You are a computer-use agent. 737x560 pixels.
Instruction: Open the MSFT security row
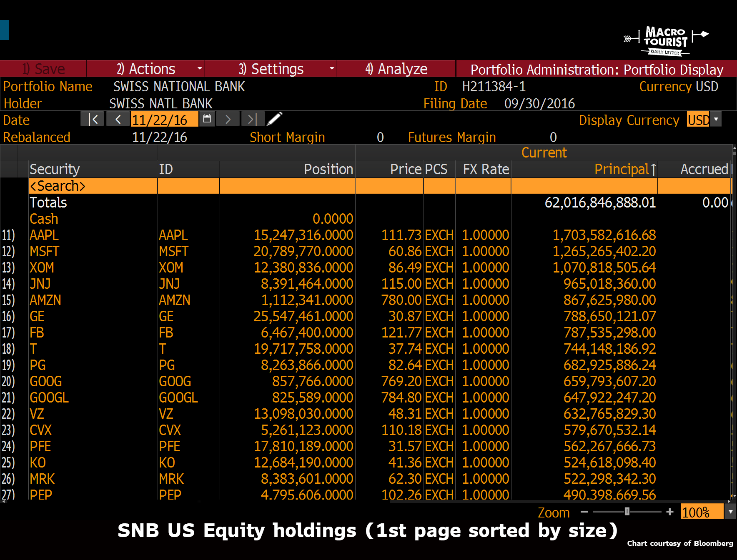tap(367, 251)
